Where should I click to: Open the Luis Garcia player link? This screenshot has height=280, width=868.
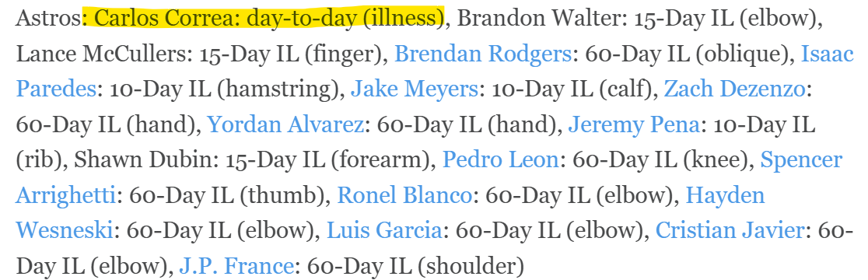tap(384, 231)
